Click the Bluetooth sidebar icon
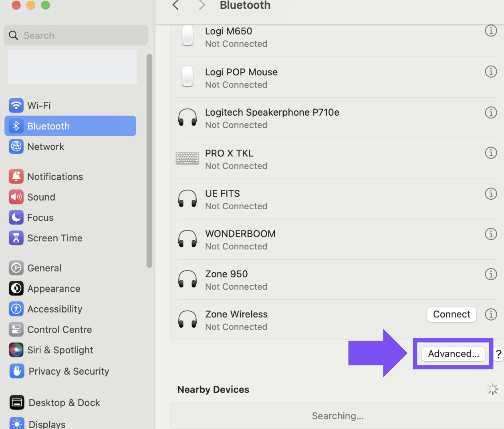This screenshot has height=429, width=504. [16, 126]
